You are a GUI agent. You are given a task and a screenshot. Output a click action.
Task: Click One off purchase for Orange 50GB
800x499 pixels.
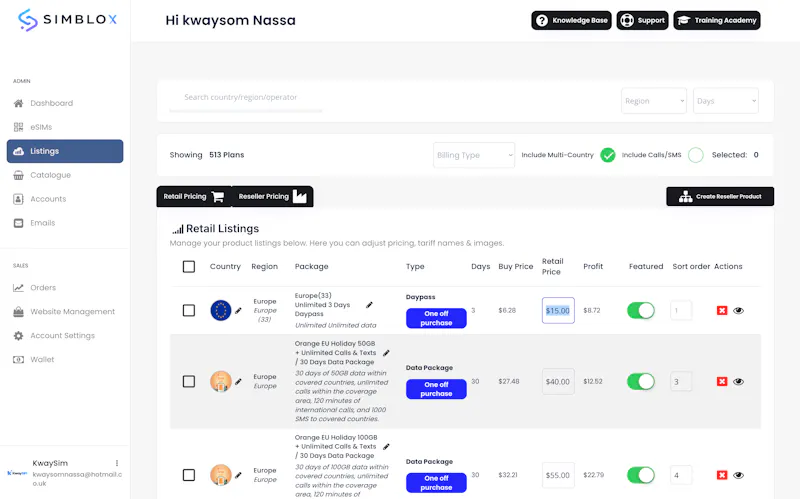[x=436, y=389]
